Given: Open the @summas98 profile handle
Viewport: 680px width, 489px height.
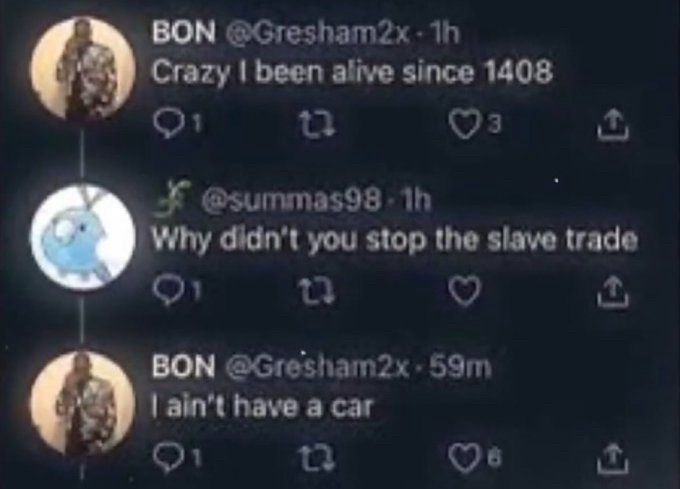Looking at the screenshot, I should click(x=292, y=200).
